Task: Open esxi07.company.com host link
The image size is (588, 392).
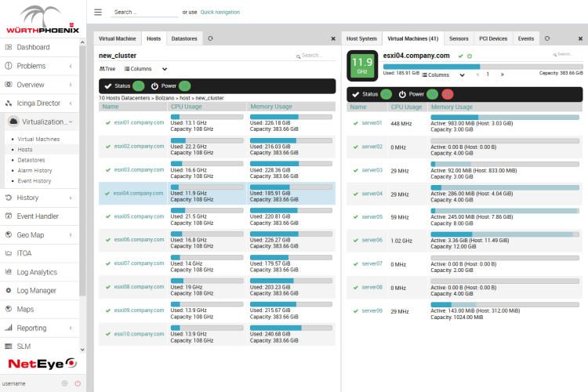Action: point(138,263)
